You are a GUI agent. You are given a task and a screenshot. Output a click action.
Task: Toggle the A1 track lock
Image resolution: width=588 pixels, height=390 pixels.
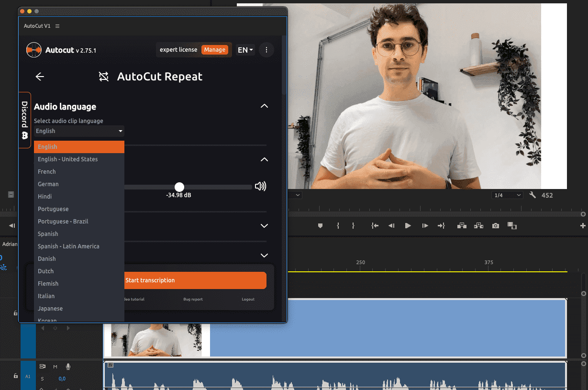[x=15, y=376]
